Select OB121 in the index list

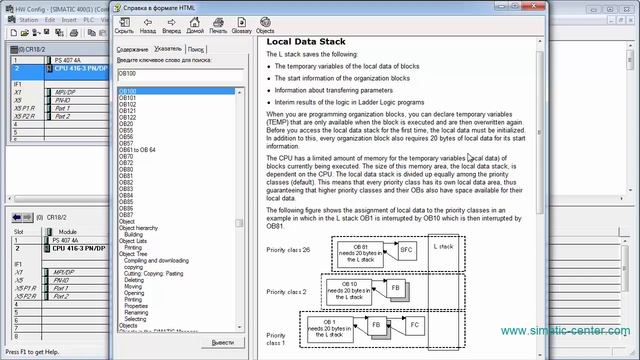tap(127, 111)
